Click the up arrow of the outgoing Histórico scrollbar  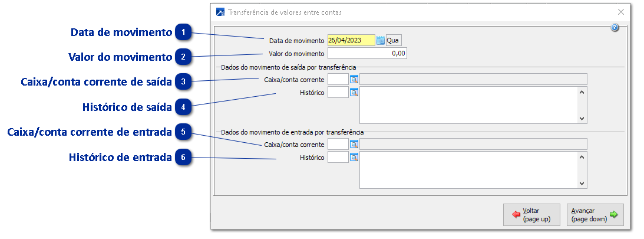(582, 91)
